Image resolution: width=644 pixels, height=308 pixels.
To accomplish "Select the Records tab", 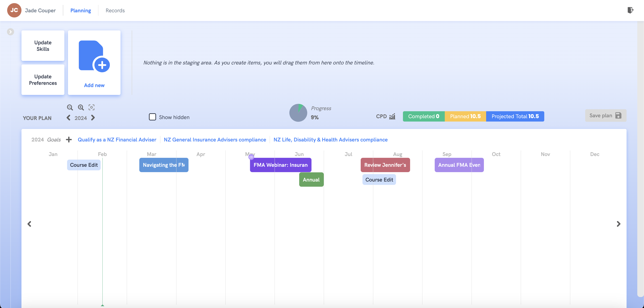I will (115, 10).
